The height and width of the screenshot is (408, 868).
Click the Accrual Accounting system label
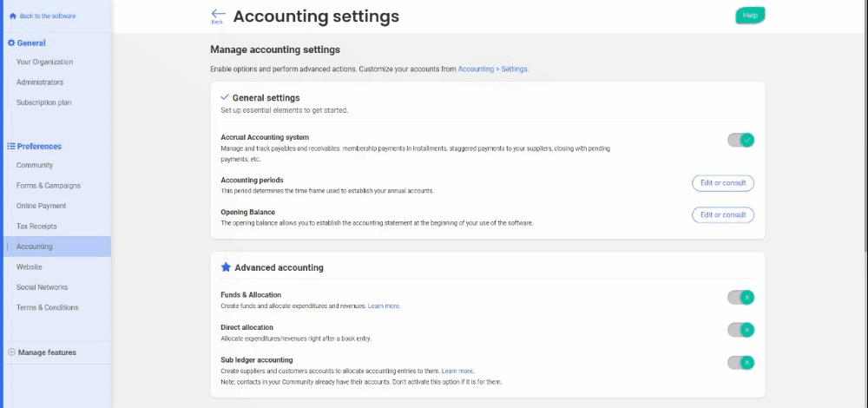pos(265,137)
